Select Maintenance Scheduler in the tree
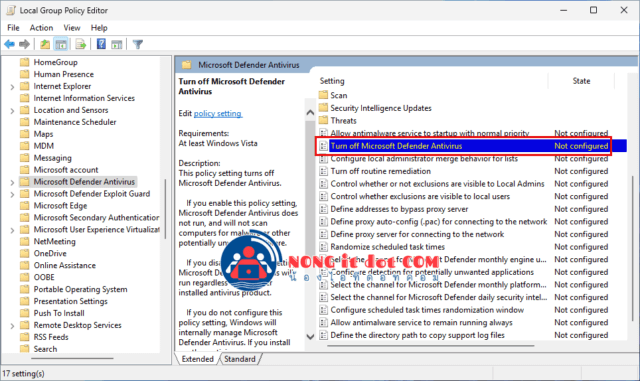Screen dimensions: 640x381 pyautogui.click(x=75, y=122)
